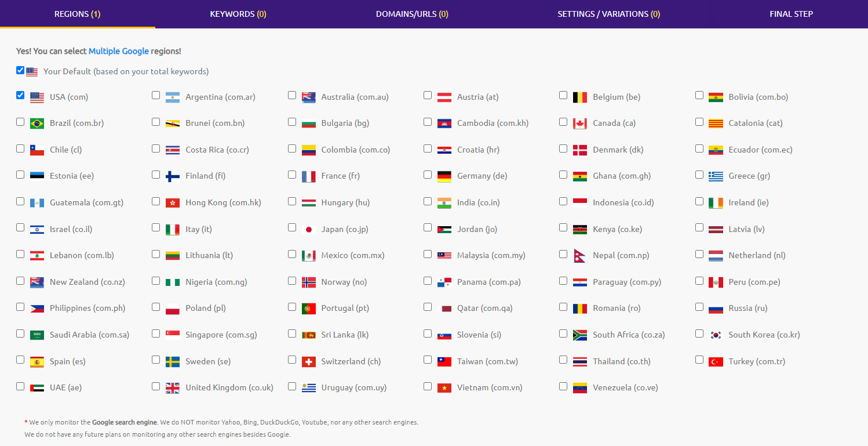Click the Sweden (se) label
Image resolution: width=868 pixels, height=446 pixels.
point(208,361)
